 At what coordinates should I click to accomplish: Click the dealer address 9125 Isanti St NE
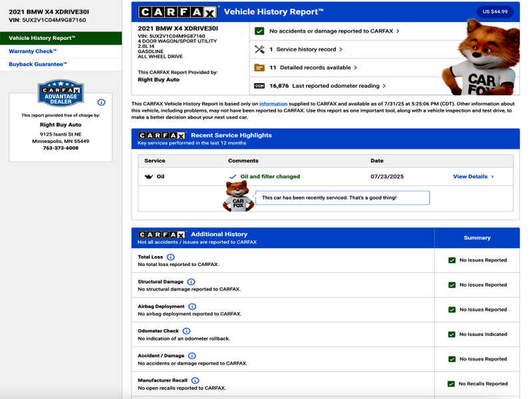(61, 134)
